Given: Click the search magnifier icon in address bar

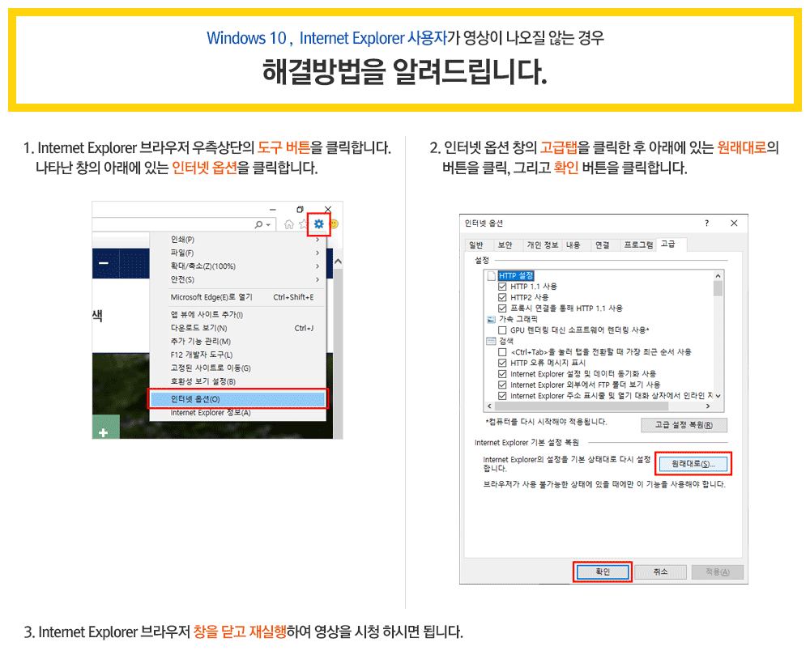Looking at the screenshot, I should pos(258,225).
